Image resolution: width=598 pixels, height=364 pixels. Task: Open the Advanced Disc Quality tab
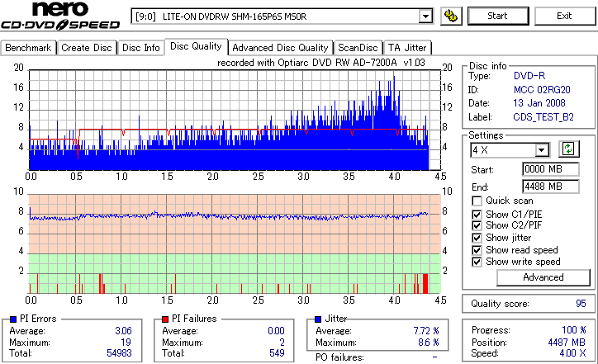click(280, 48)
